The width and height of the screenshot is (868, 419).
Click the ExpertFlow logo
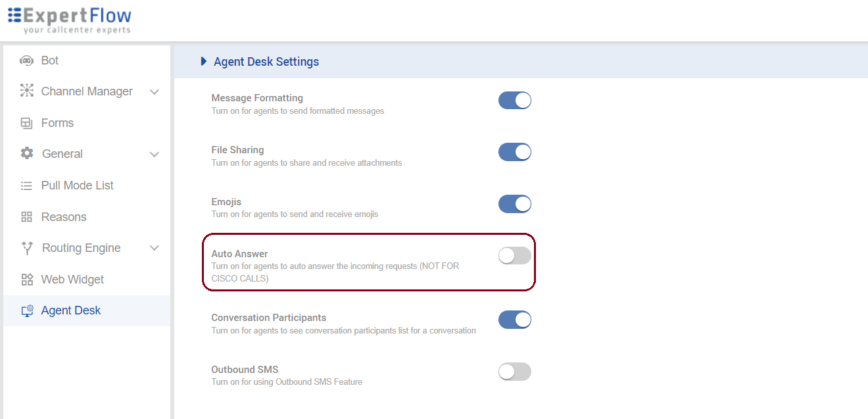(x=70, y=20)
